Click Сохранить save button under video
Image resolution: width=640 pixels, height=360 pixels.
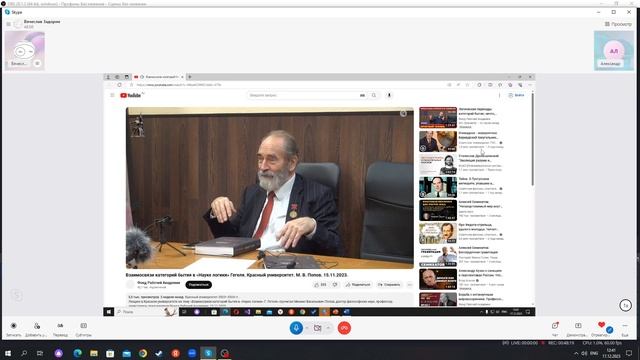(x=389, y=284)
